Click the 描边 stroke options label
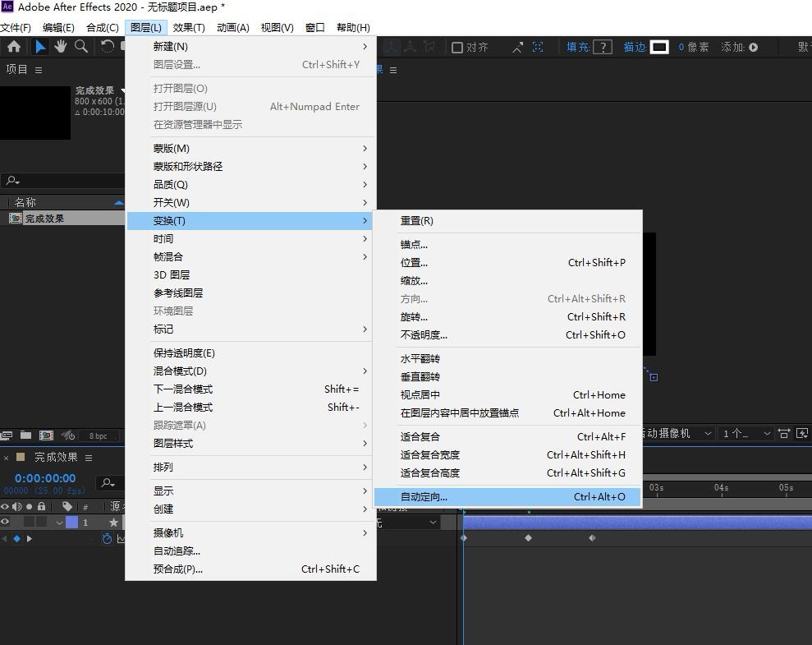812x645 pixels. coord(635,47)
